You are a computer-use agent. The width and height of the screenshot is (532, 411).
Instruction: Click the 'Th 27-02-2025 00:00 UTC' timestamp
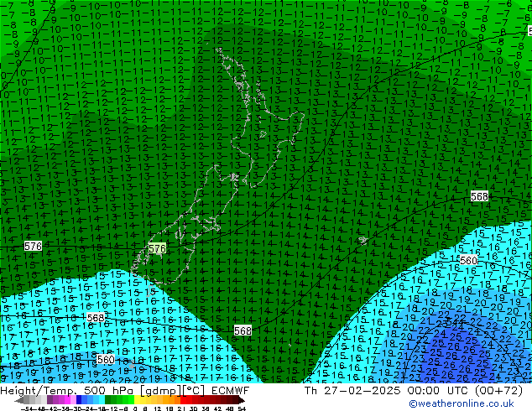[387, 391]
